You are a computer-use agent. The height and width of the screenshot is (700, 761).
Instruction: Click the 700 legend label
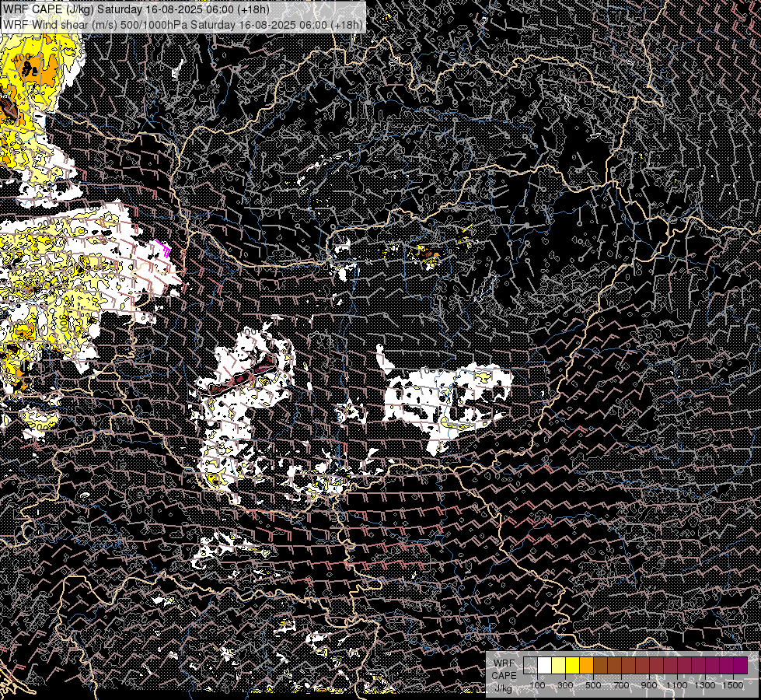(x=622, y=685)
